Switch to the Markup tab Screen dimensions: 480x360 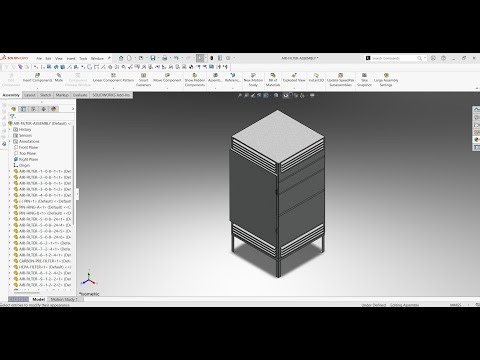[62, 95]
